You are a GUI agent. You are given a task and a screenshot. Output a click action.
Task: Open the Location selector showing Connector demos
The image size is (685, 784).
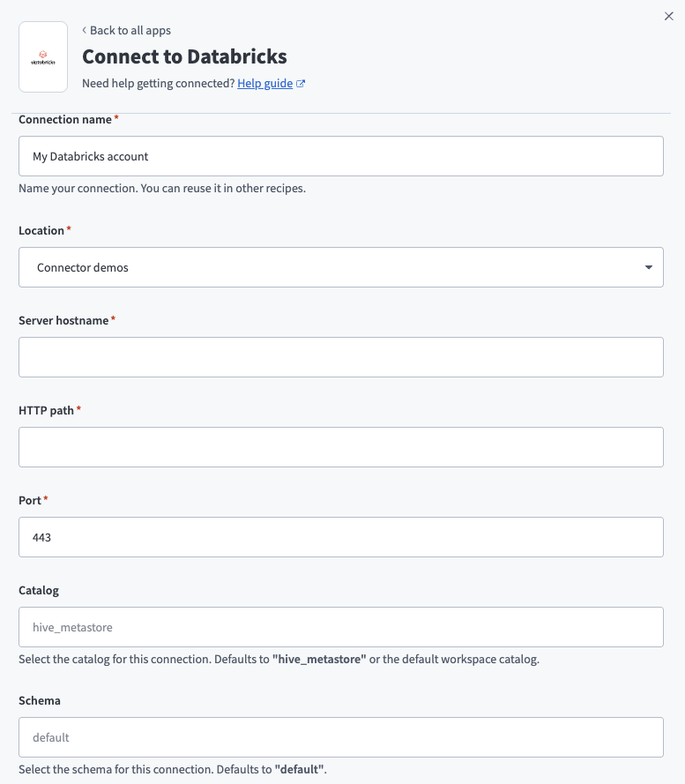click(341, 266)
